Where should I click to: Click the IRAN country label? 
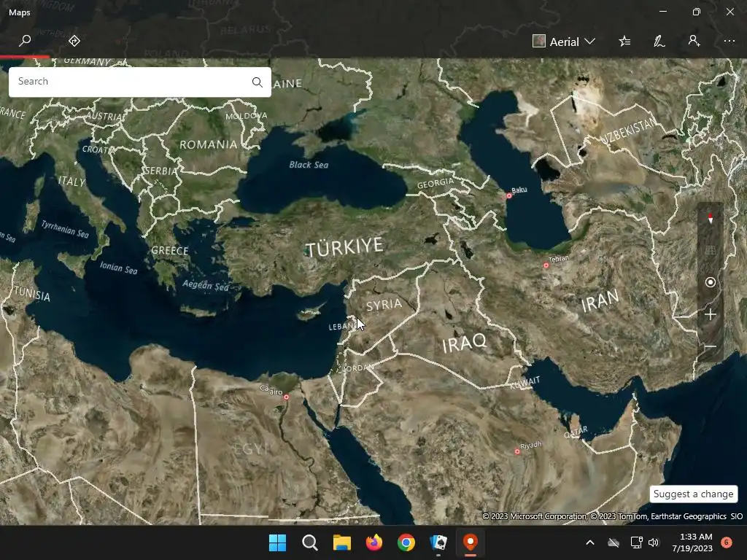600,301
